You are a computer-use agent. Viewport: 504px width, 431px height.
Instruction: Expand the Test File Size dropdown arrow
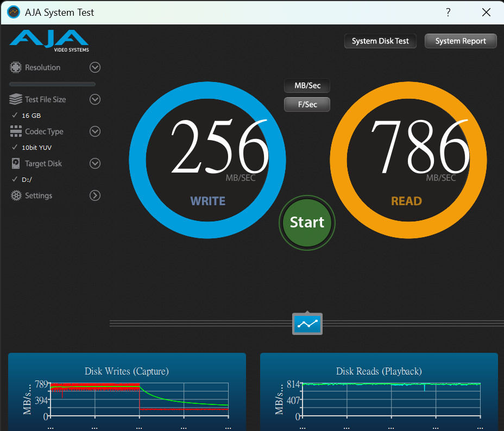pyautogui.click(x=95, y=99)
